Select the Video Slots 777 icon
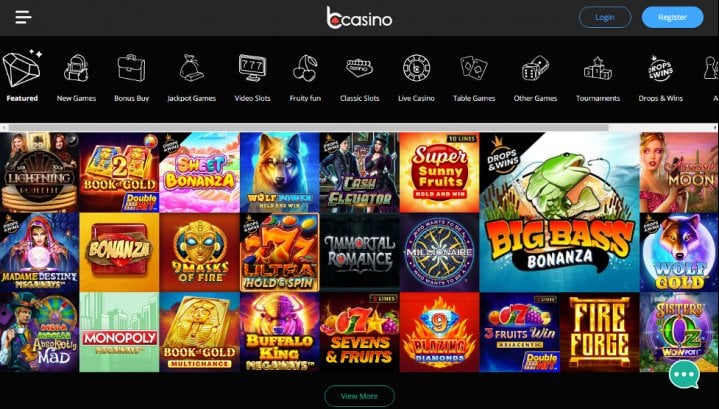The width and height of the screenshot is (719, 409). pyautogui.click(x=252, y=68)
